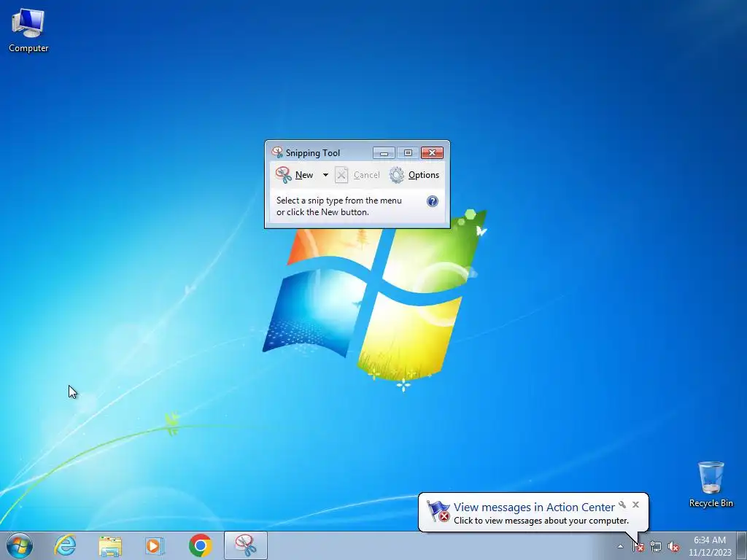
Task: Select the Computer desktop icon
Action: (x=28, y=31)
